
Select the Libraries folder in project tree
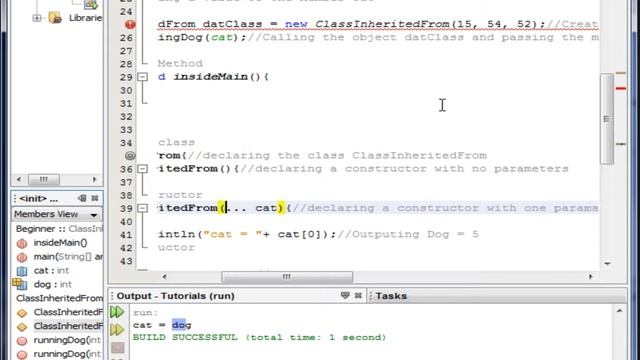(x=85, y=18)
